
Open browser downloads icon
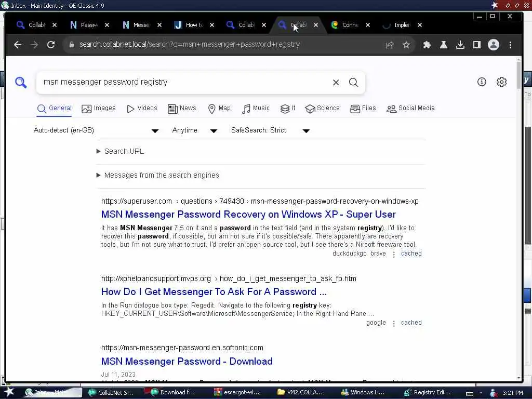coord(460,45)
